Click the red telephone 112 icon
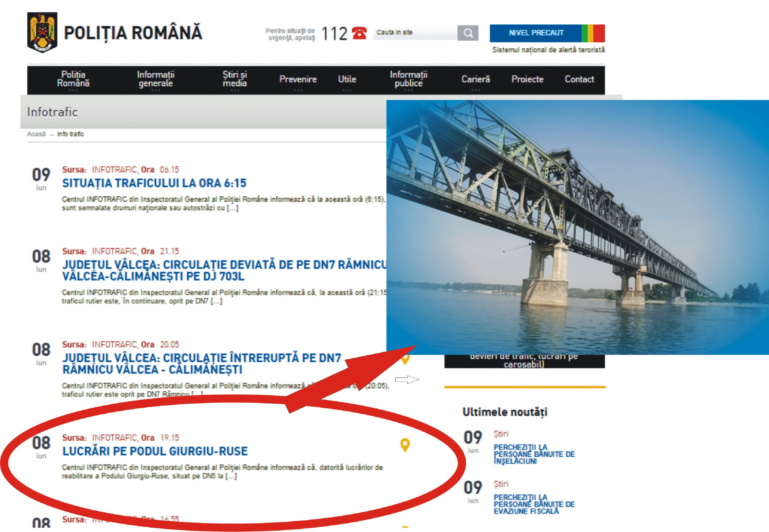The width and height of the screenshot is (769, 532). point(359,33)
